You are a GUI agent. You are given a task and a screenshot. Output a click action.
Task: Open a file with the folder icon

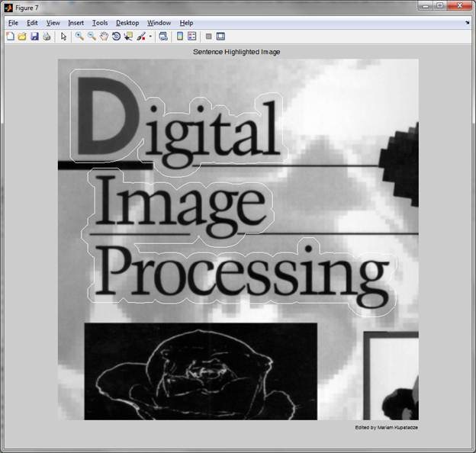tap(21, 36)
